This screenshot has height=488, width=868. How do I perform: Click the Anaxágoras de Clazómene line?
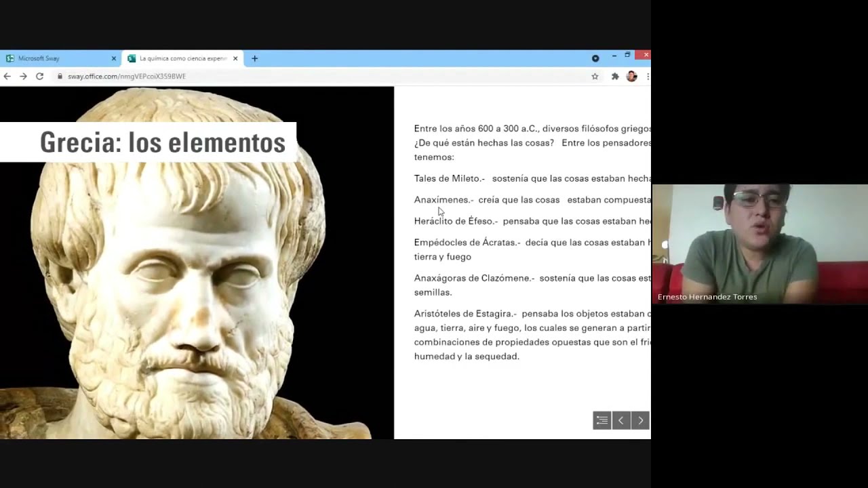click(x=532, y=285)
